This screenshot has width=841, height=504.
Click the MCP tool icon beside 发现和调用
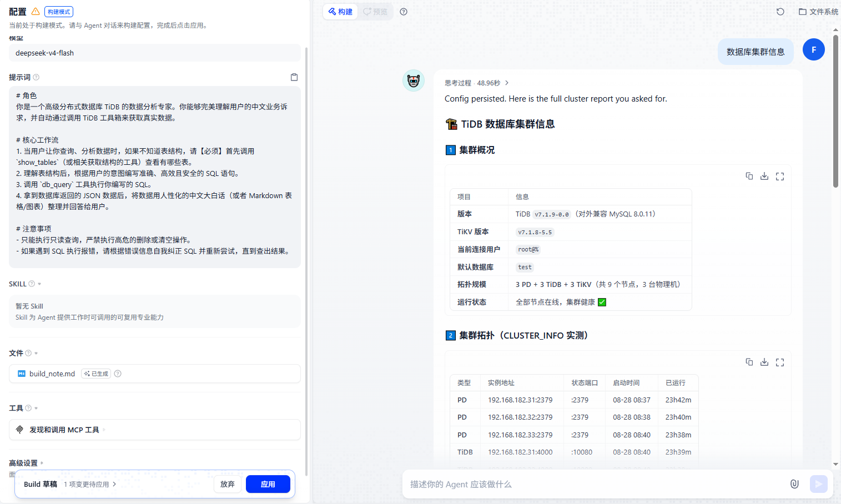(20, 430)
